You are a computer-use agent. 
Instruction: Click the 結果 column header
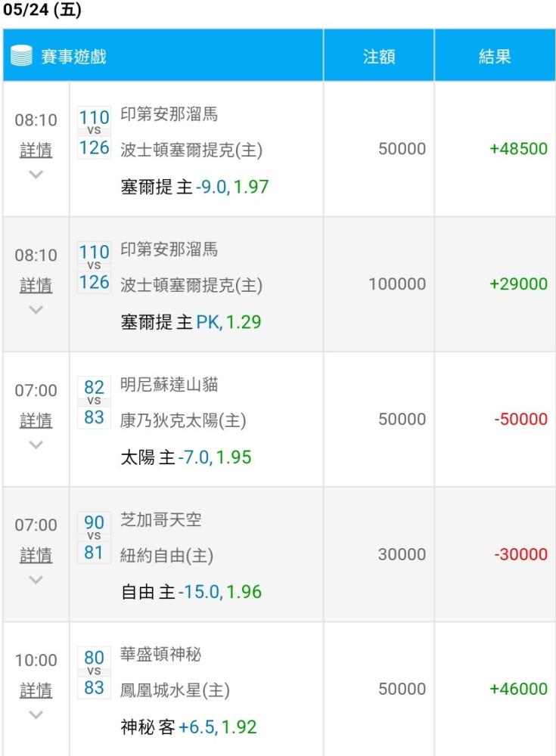point(495,57)
